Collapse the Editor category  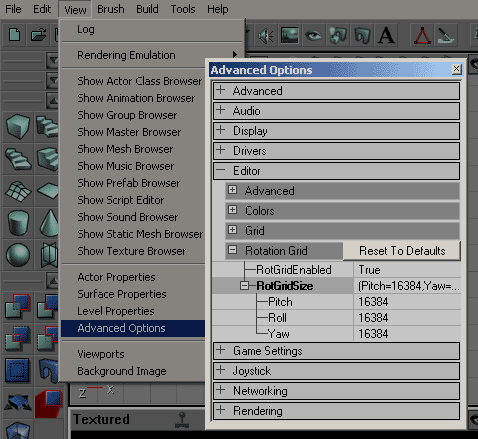pos(221,170)
